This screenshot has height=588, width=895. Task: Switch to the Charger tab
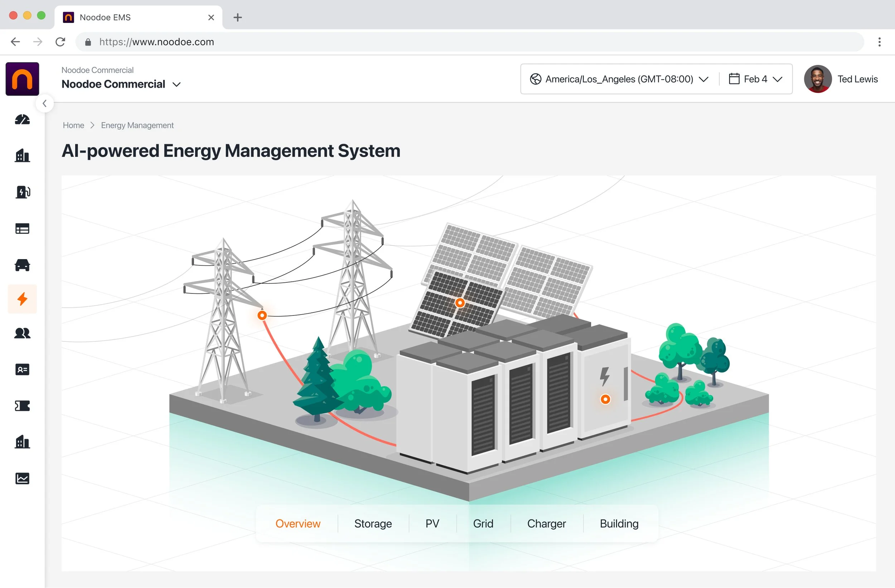(546, 523)
